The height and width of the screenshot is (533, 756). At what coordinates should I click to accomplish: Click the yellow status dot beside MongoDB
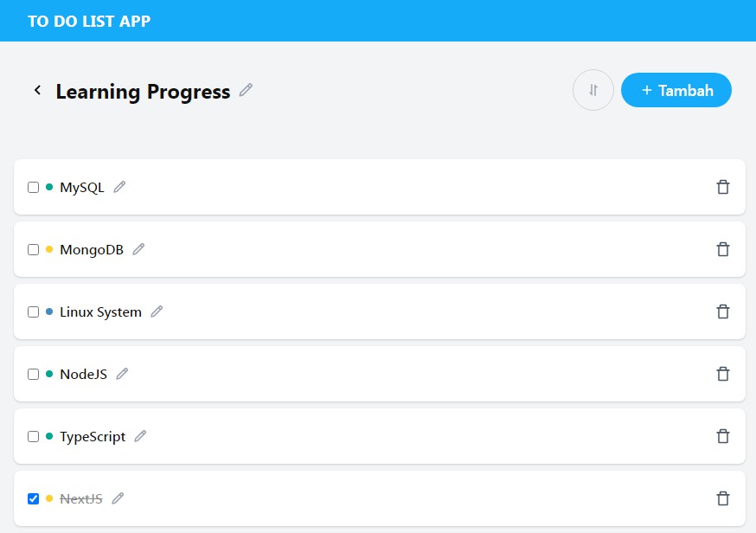pyautogui.click(x=48, y=249)
